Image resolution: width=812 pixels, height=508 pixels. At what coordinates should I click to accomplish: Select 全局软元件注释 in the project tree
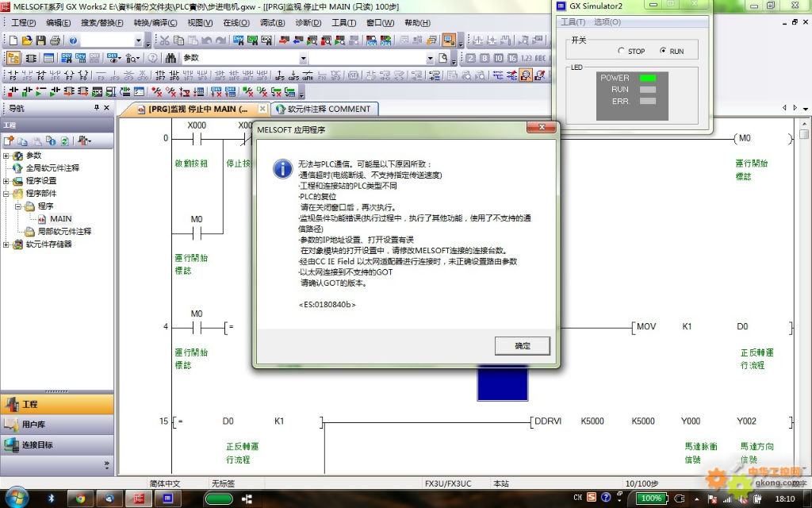52,168
